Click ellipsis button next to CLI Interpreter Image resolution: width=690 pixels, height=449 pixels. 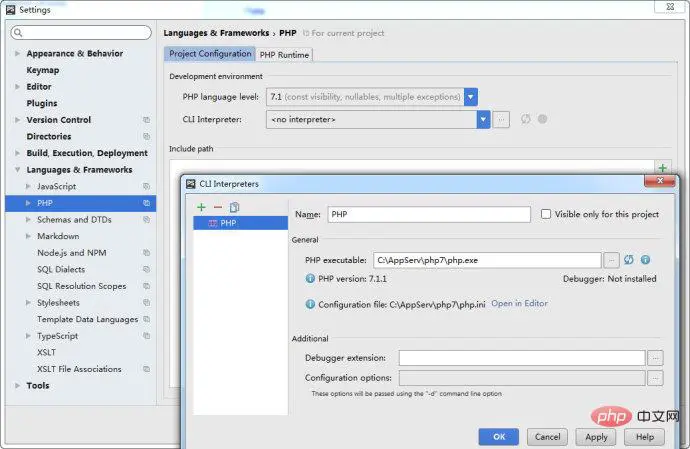(x=501, y=120)
